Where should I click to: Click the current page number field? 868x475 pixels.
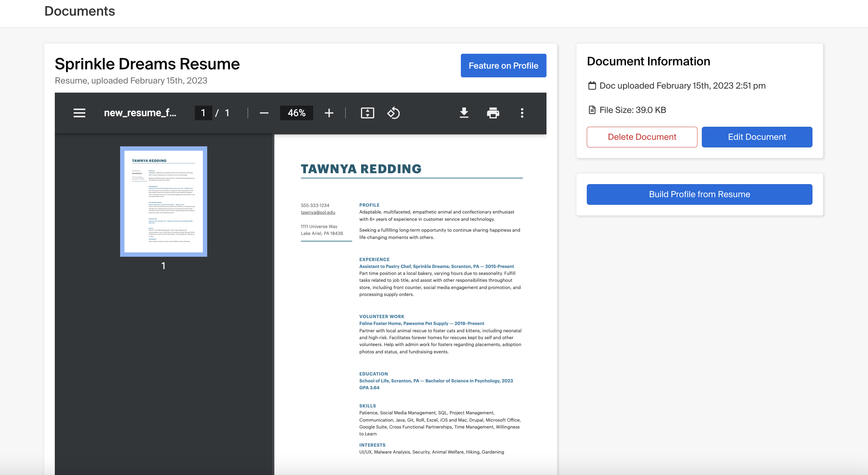tap(203, 113)
